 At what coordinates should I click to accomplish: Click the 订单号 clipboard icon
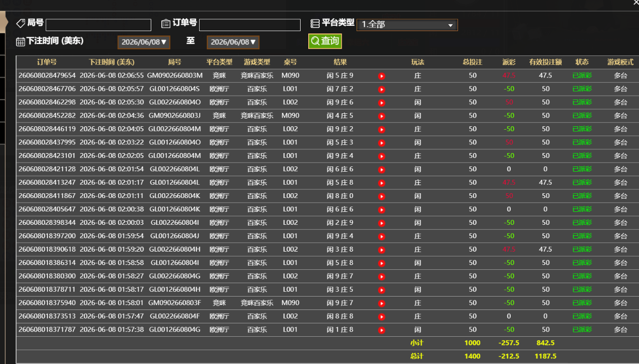coord(166,23)
